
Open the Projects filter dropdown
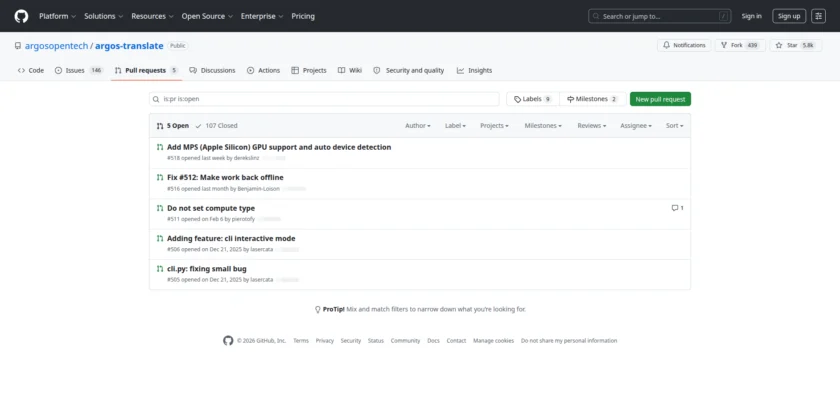tap(496, 126)
